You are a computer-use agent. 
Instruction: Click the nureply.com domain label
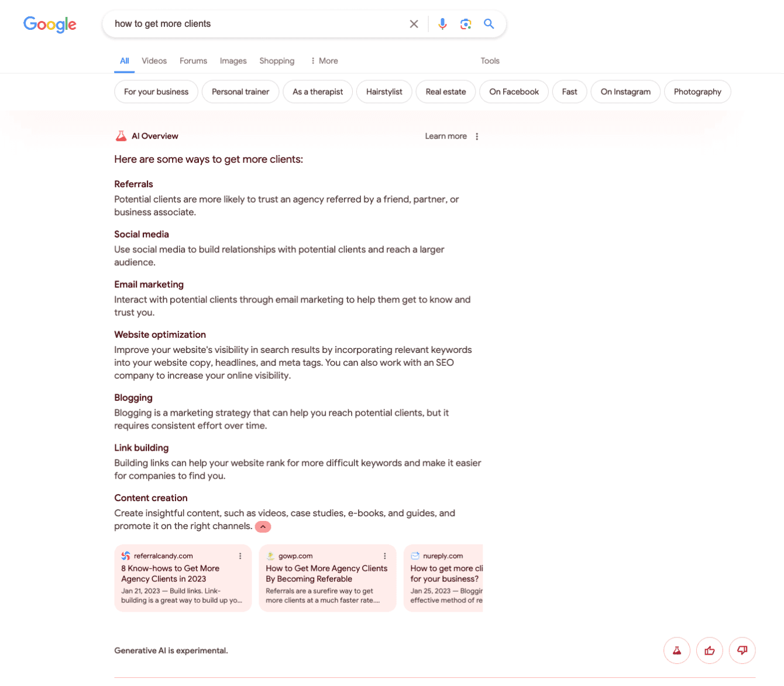click(443, 556)
